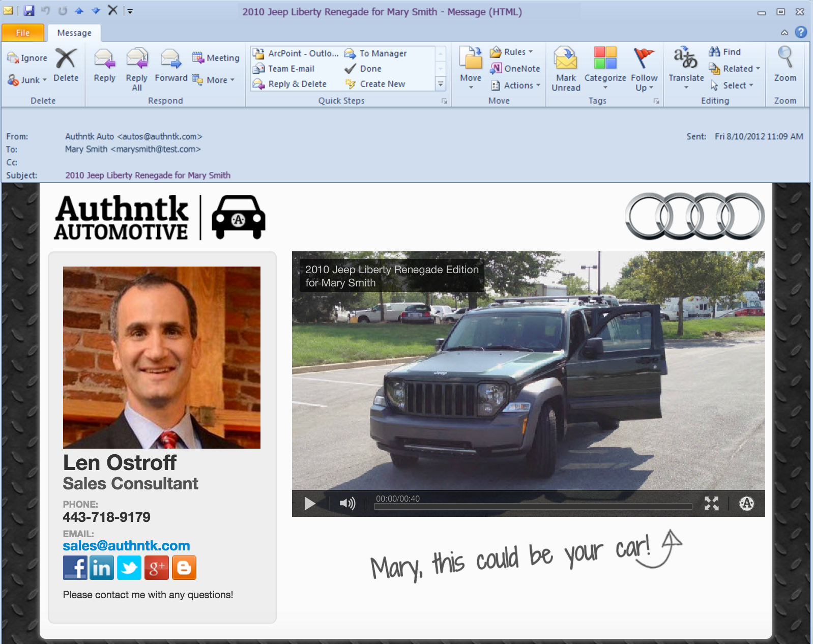This screenshot has height=644, width=813.
Task: Click the subject line text
Action: (x=148, y=175)
